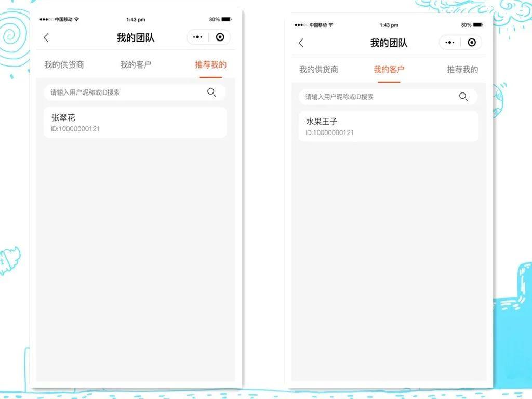Open the three-dot options menu on the right screen
This screenshot has width=532, height=399.
click(450, 42)
